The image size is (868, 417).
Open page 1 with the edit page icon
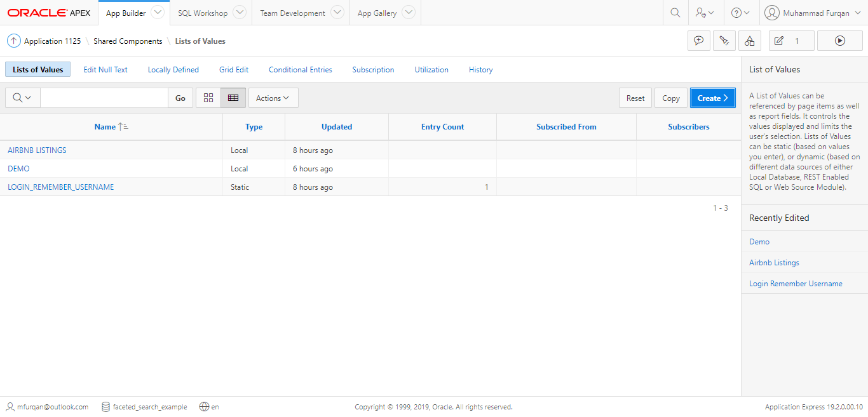click(x=784, y=40)
